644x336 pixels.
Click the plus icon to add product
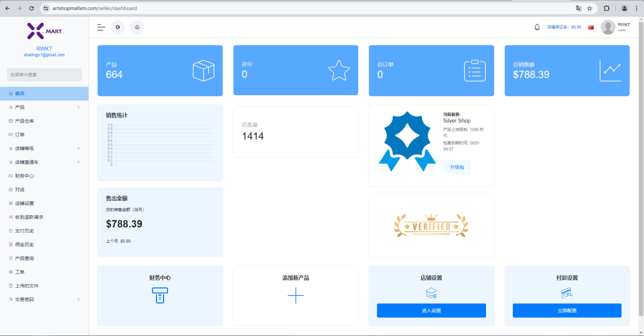pyautogui.click(x=295, y=295)
